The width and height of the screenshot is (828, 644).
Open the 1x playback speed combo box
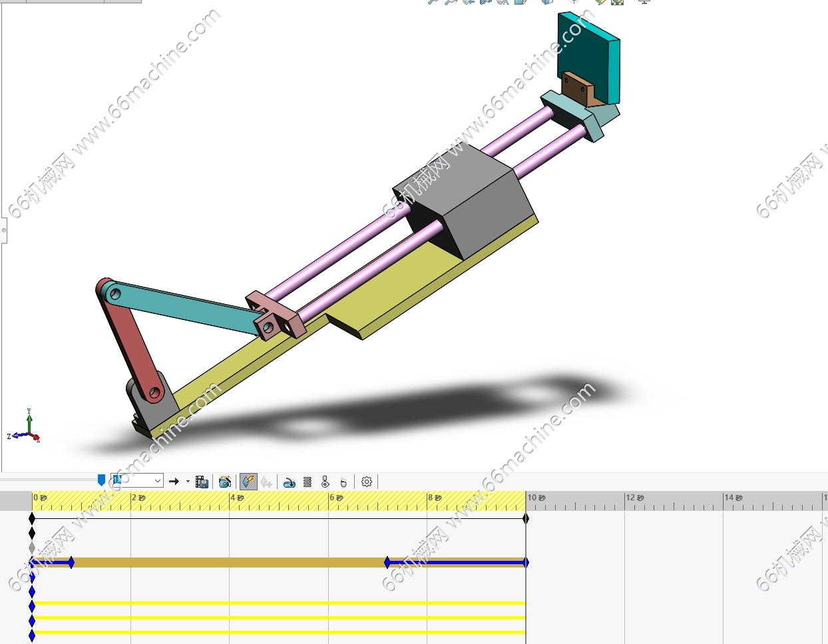[x=137, y=481]
